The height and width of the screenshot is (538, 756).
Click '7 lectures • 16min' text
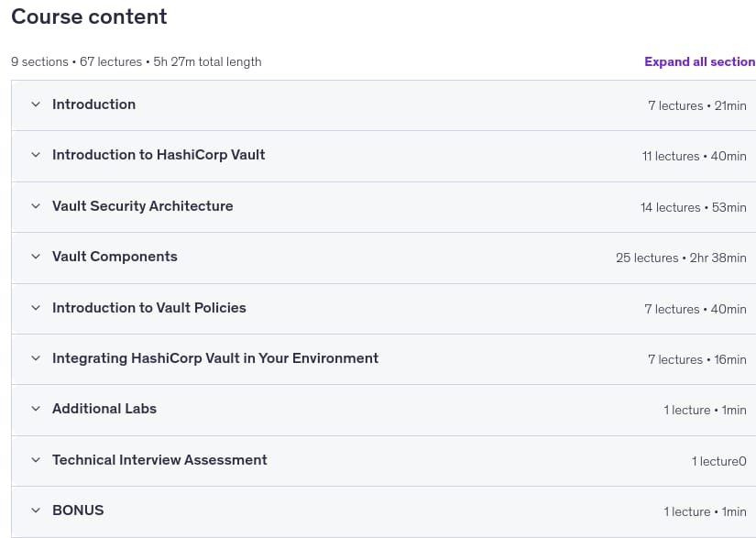coord(697,359)
